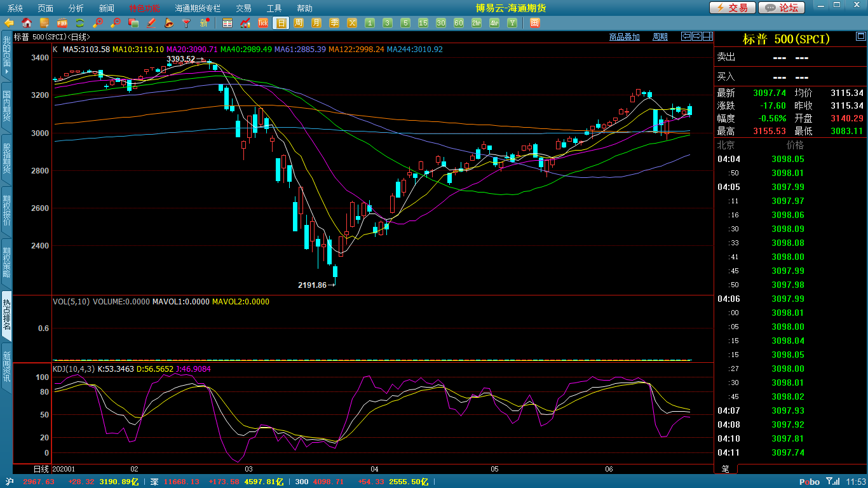The height and width of the screenshot is (488, 868).
Task: Open the 新 news icon
Action: 204,23
